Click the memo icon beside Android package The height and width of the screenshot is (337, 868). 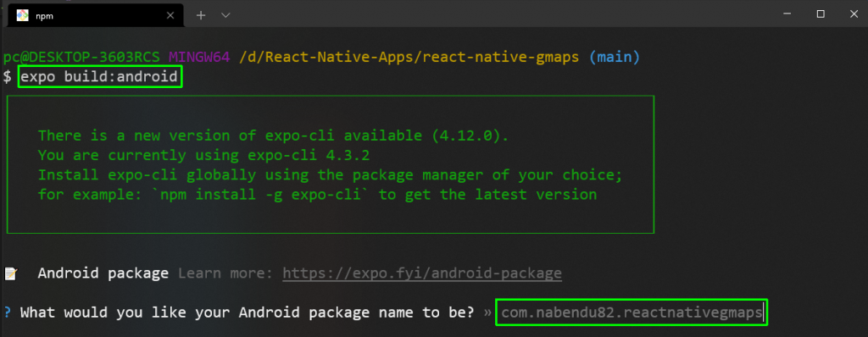tap(11, 273)
